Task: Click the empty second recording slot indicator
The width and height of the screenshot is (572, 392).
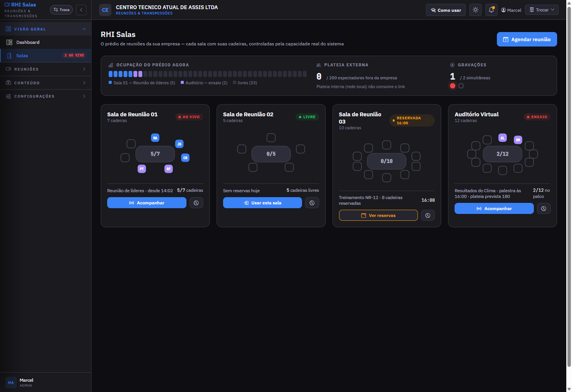Action: tap(461, 86)
